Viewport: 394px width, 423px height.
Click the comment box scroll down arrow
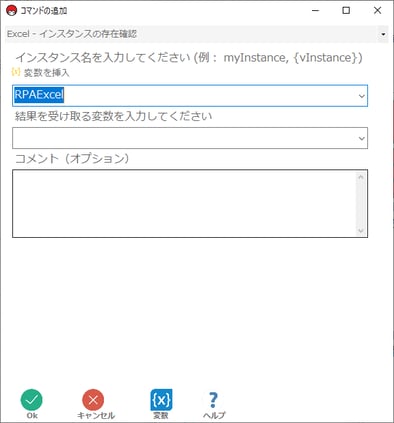(361, 230)
